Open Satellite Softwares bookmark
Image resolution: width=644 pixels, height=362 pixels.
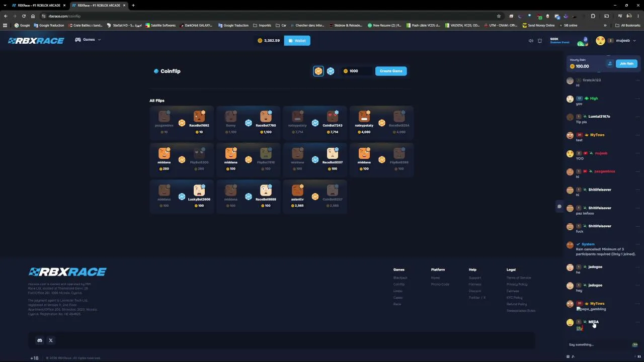point(160,26)
